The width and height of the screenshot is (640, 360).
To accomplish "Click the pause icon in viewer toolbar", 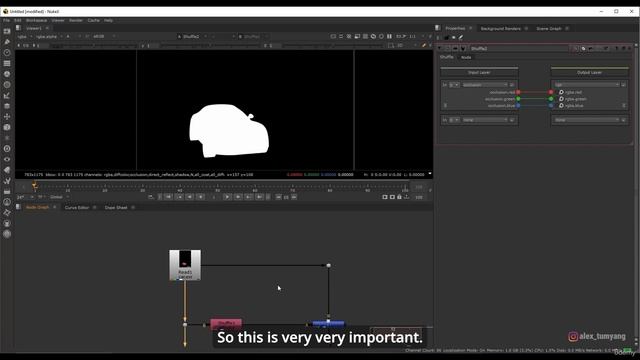I will coord(389,36).
